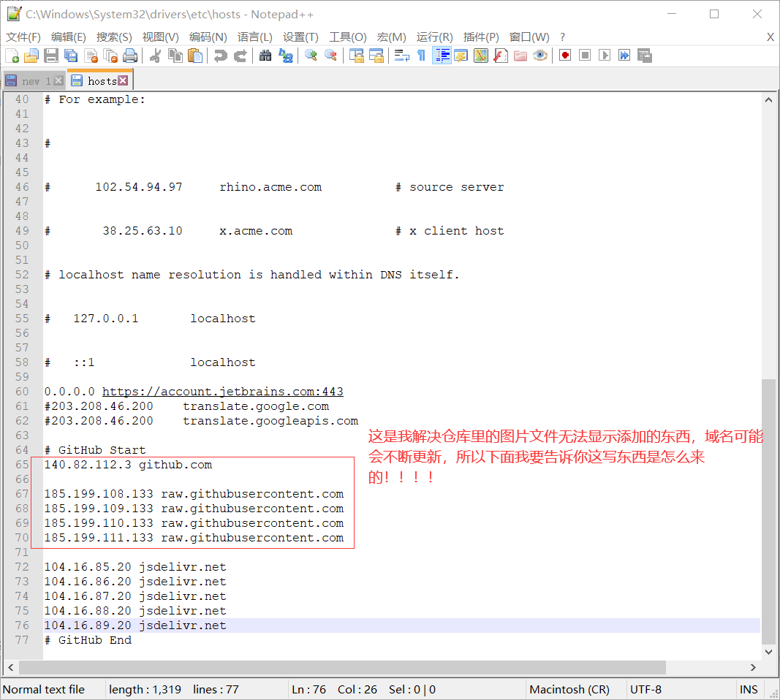Image resolution: width=780 pixels, height=700 pixels.
Task: Click the UTF-8 encoding field in status bar
Action: pos(645,689)
